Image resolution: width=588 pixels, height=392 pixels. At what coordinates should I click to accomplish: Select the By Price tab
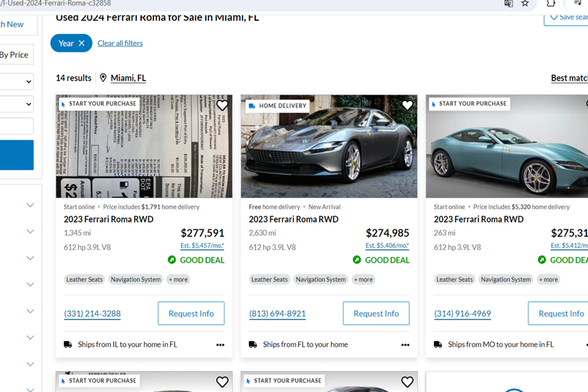click(15, 55)
